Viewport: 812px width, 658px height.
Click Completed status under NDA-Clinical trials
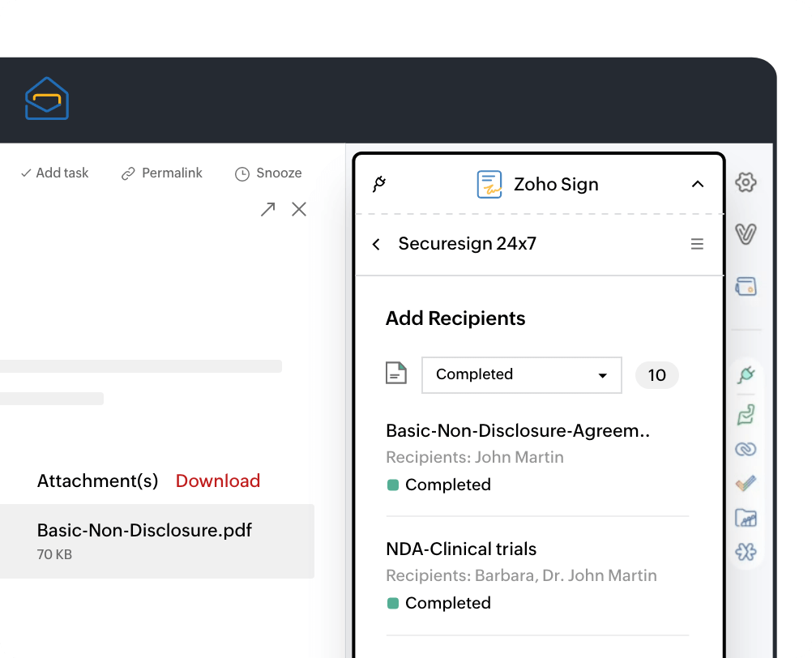click(439, 603)
